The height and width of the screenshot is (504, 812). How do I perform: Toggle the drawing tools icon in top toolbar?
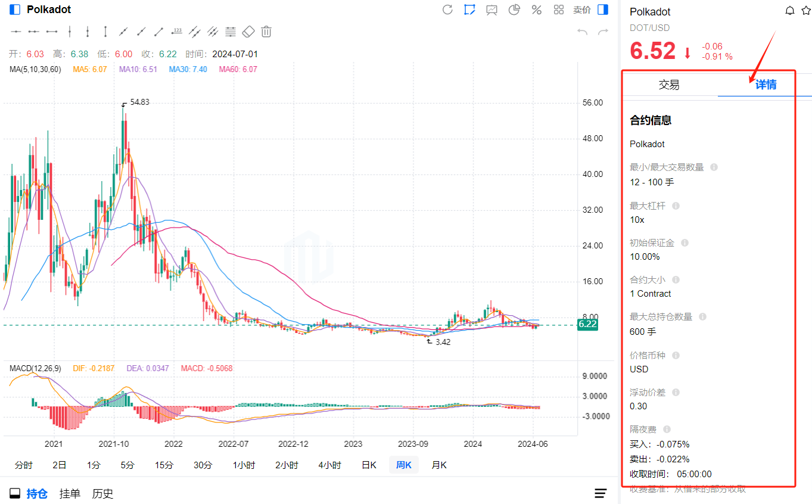(x=470, y=10)
